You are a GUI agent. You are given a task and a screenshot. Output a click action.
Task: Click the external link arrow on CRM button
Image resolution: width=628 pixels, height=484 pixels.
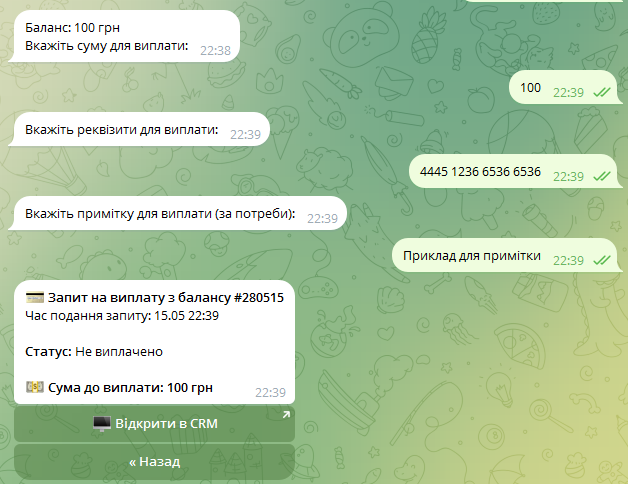click(286, 415)
